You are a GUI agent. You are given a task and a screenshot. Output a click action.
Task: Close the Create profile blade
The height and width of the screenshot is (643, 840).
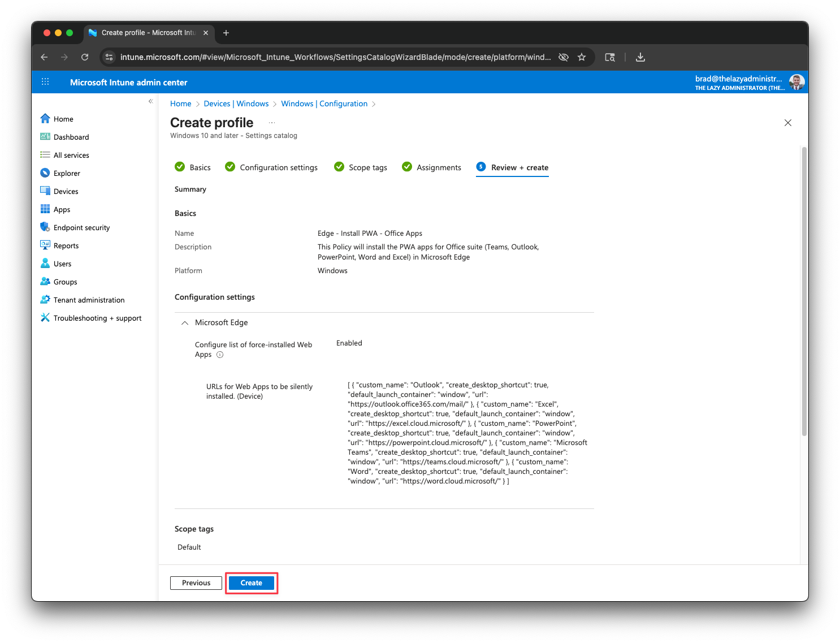[788, 123]
